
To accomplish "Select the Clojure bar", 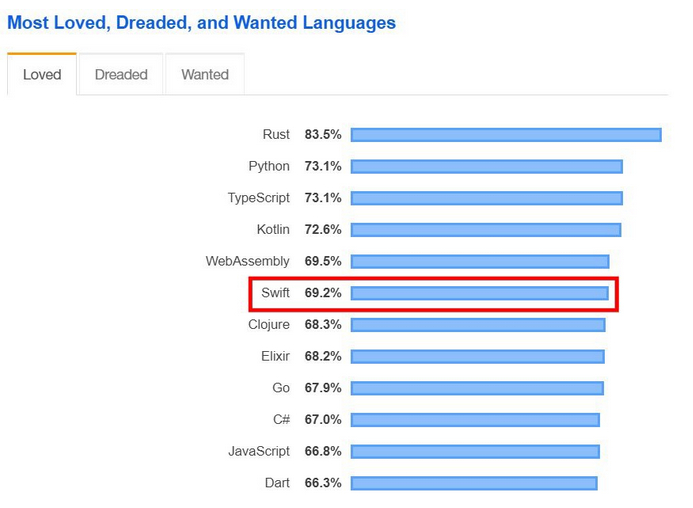I will pyautogui.click(x=477, y=325).
